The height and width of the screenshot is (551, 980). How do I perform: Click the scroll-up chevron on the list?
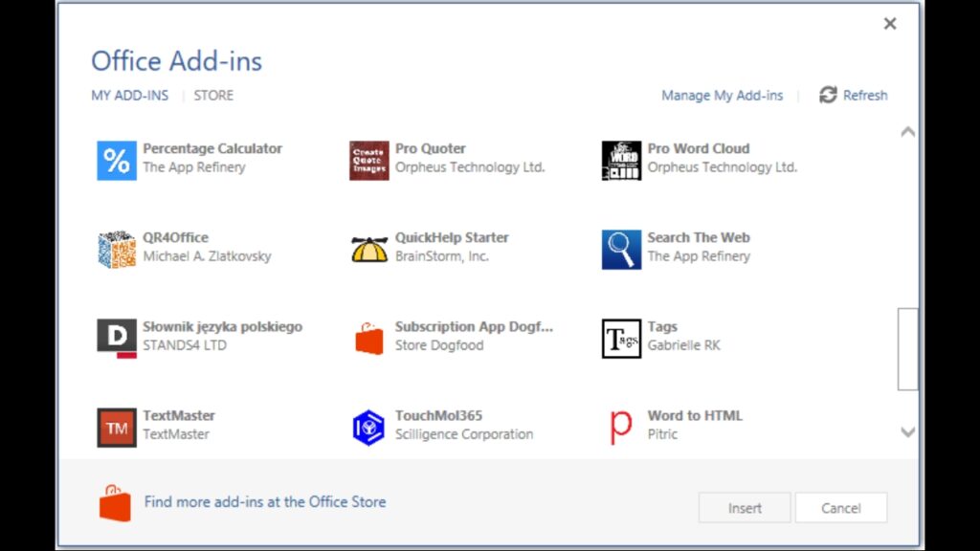click(907, 132)
